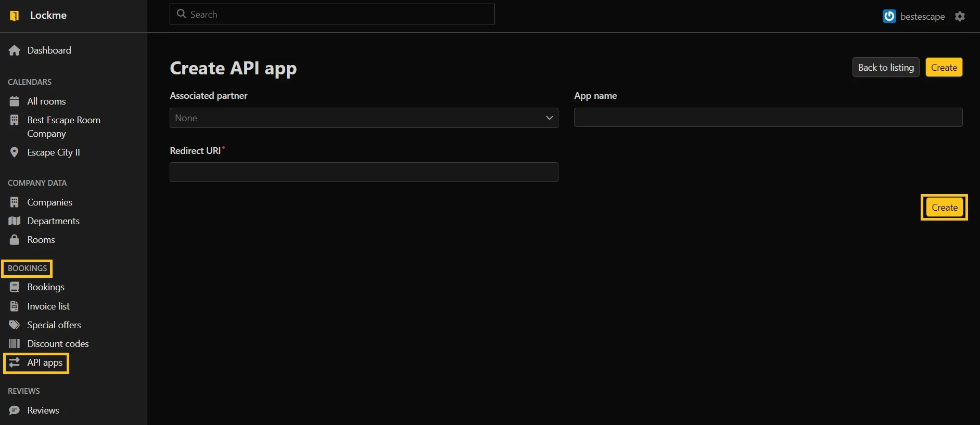Go to Departments in sidebar
The image size is (980, 425).
click(53, 221)
